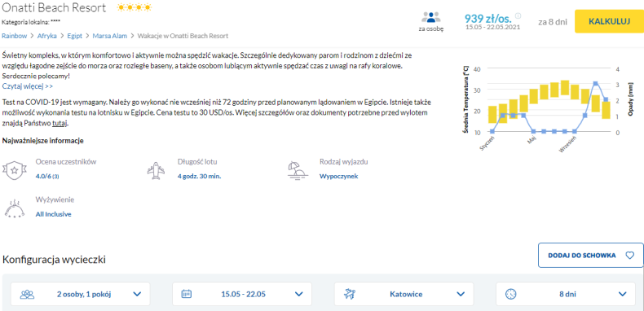This screenshot has width=644, height=311.
Task: Click the airplane flight length icon
Action: 156,170
